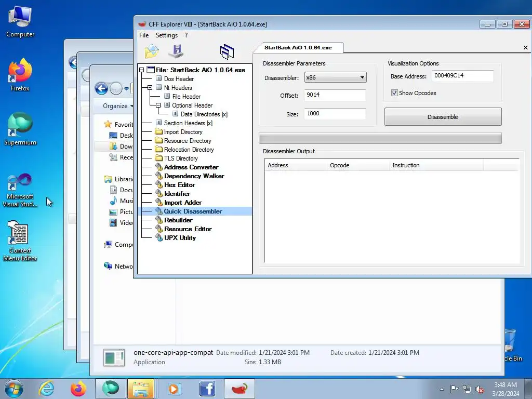Image resolution: width=532 pixels, height=399 pixels.
Task: Select Section Headers [x] node
Action: coord(188,123)
